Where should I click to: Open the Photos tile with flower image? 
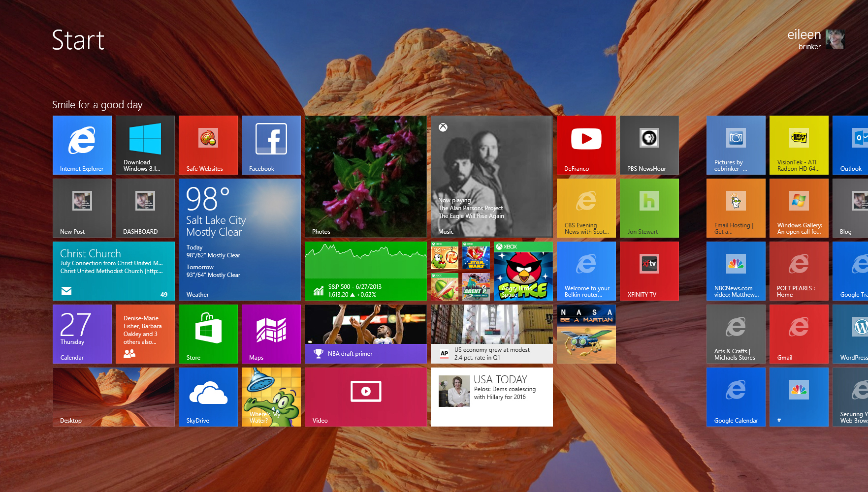click(365, 177)
